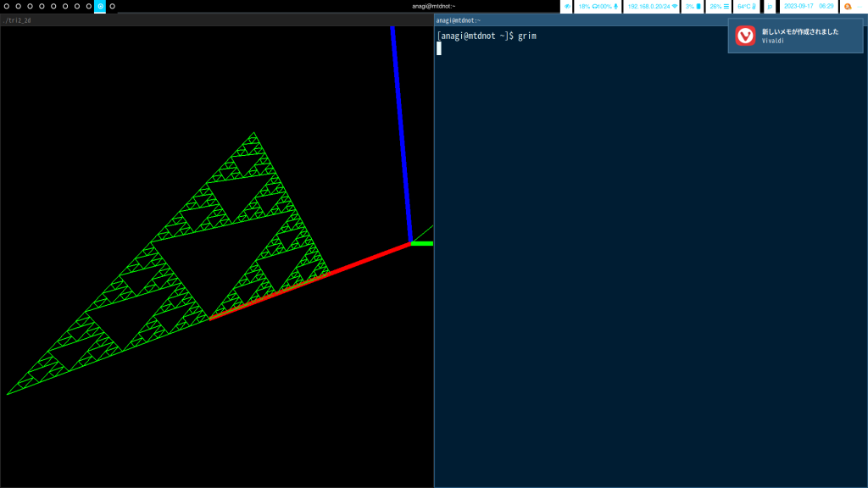Click the Vivaldi logo in the notification
868x488 pixels.
tap(745, 36)
